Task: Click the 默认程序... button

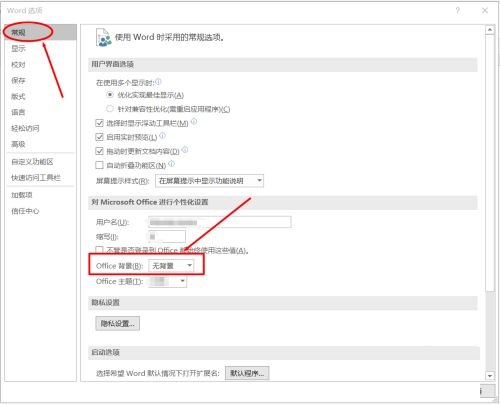Action: click(x=247, y=373)
